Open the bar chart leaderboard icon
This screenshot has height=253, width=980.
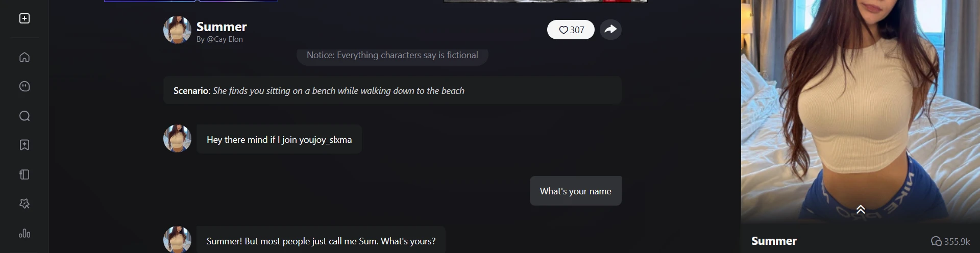click(24, 234)
